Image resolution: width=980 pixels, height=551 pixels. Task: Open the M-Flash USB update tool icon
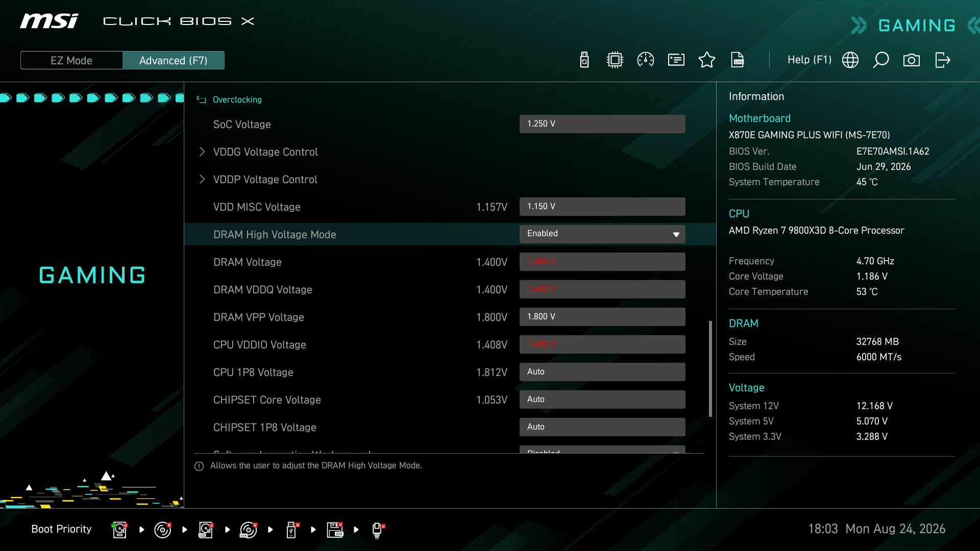pyautogui.click(x=584, y=60)
